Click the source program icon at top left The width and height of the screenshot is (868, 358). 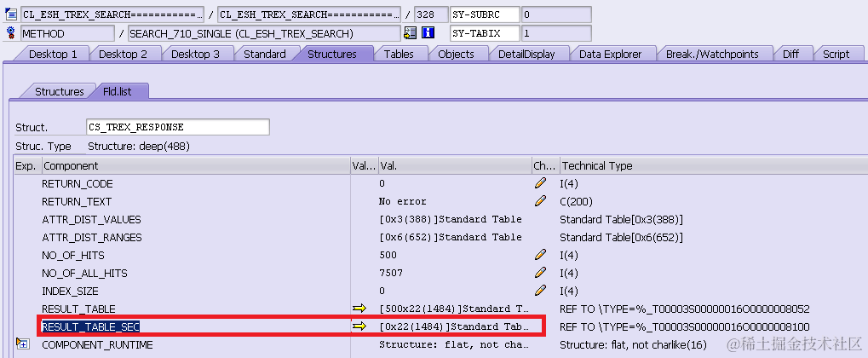(10, 14)
